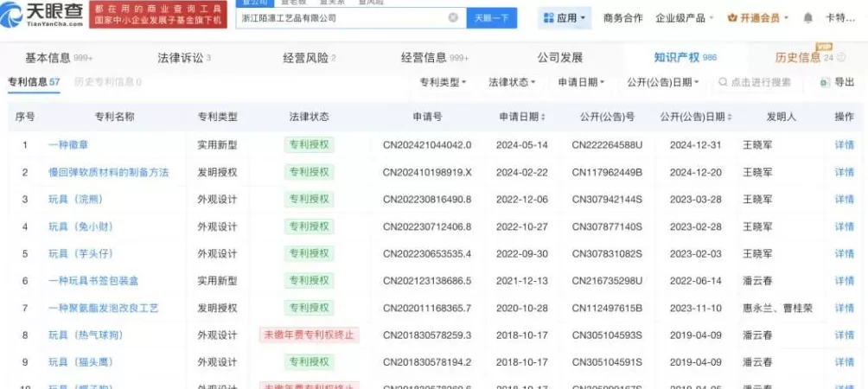The height and width of the screenshot is (389, 868).
Task: Switch to 法律诉讼 tab
Action: point(184,58)
